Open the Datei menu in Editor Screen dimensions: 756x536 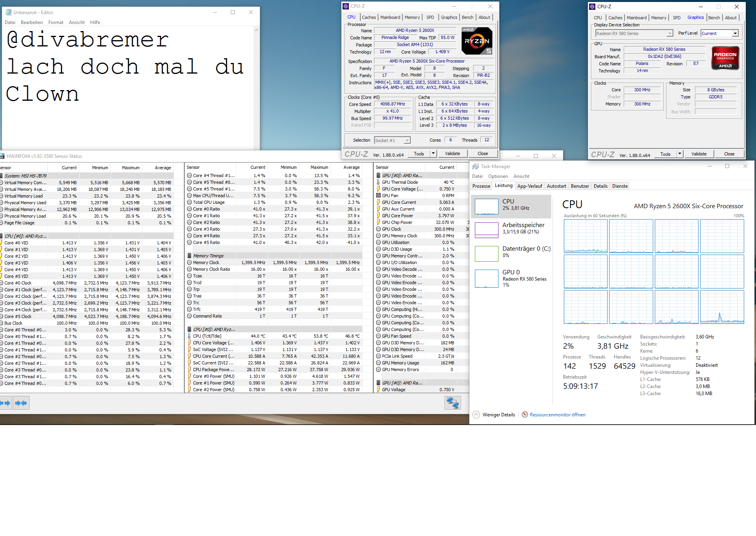(x=10, y=22)
